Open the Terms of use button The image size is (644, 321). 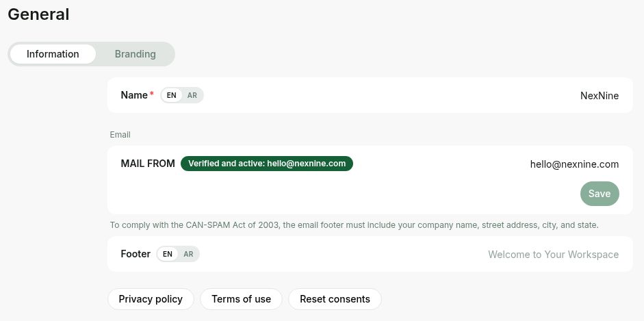(241, 299)
